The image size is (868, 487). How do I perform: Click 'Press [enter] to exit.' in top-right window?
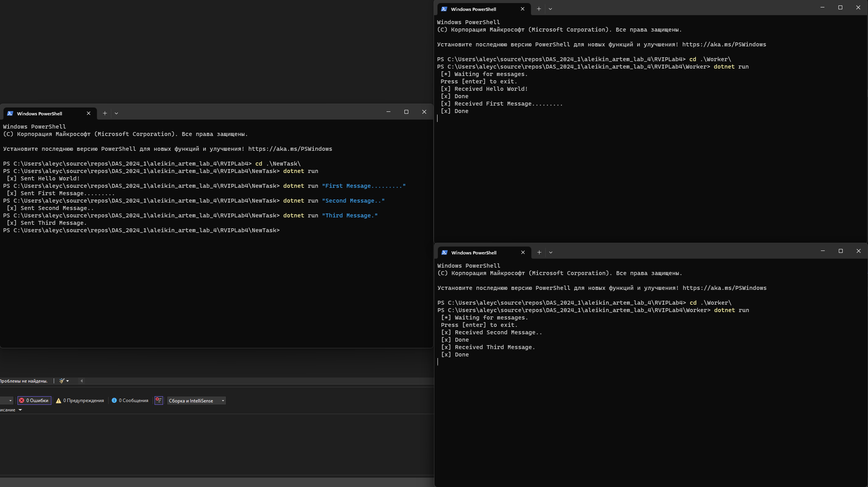tap(479, 81)
